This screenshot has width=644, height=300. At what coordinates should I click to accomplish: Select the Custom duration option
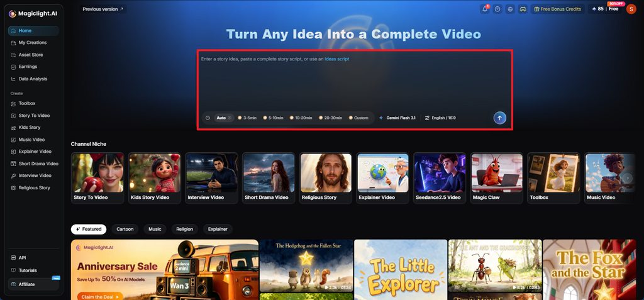pyautogui.click(x=358, y=118)
